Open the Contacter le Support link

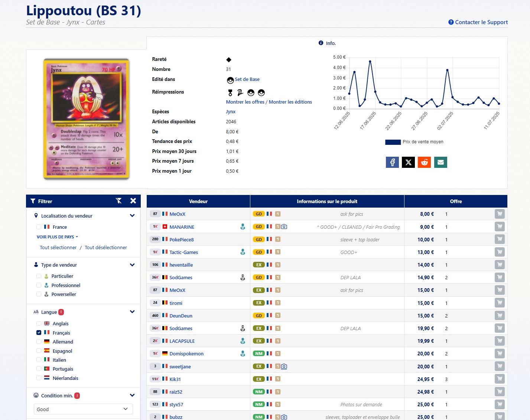click(x=478, y=22)
